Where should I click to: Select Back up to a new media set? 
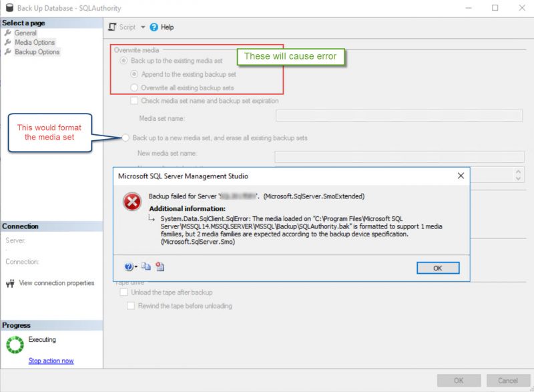click(x=124, y=138)
